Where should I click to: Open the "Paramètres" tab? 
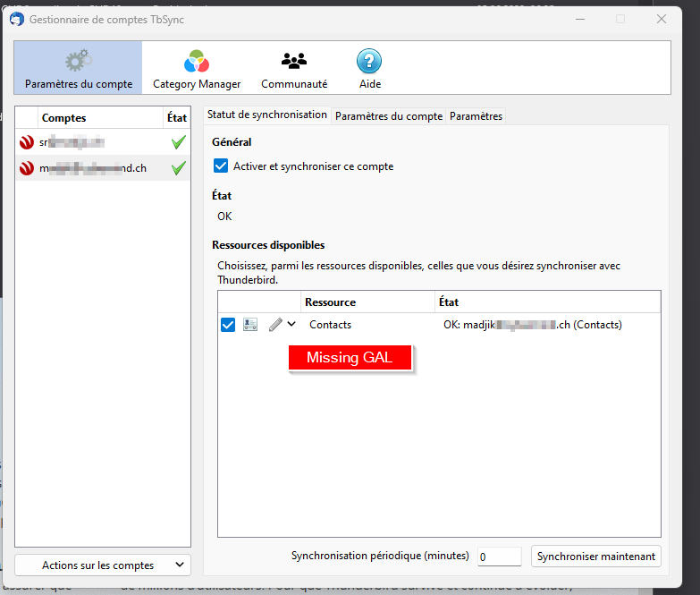tap(476, 116)
